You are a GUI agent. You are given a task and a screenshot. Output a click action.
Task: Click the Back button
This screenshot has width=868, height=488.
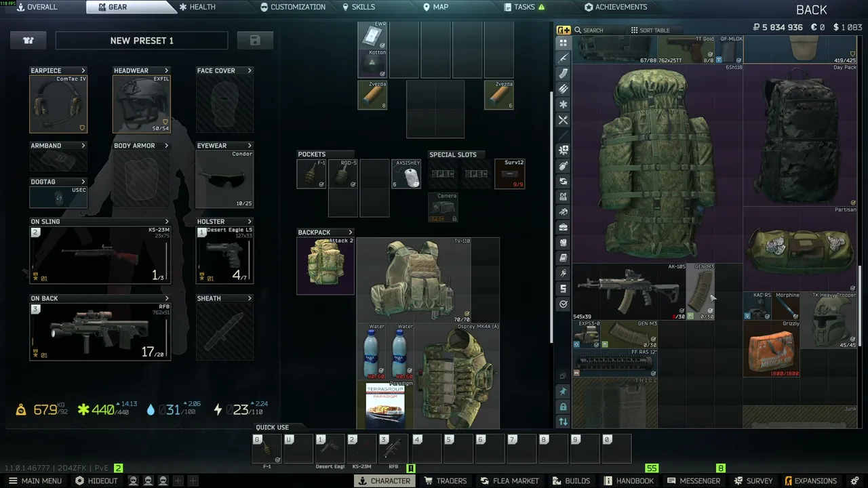812,9
